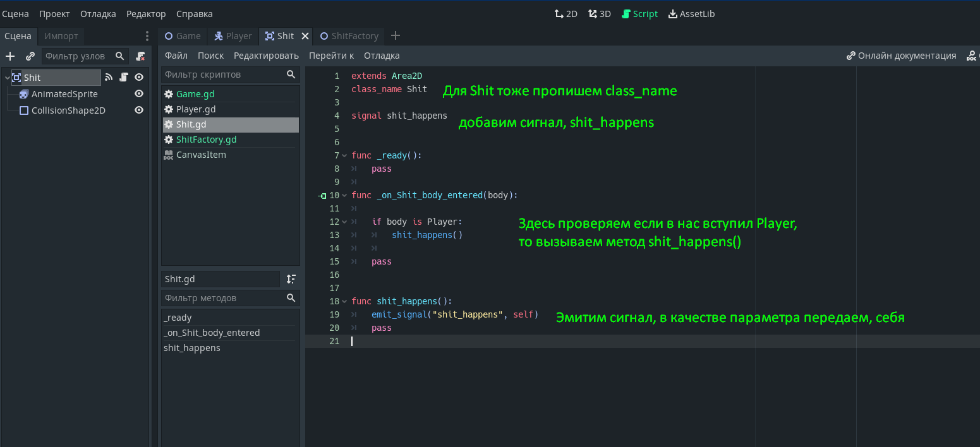The height and width of the screenshot is (447, 980).
Task: Click signal connection icon at line 10
Action: (322, 196)
